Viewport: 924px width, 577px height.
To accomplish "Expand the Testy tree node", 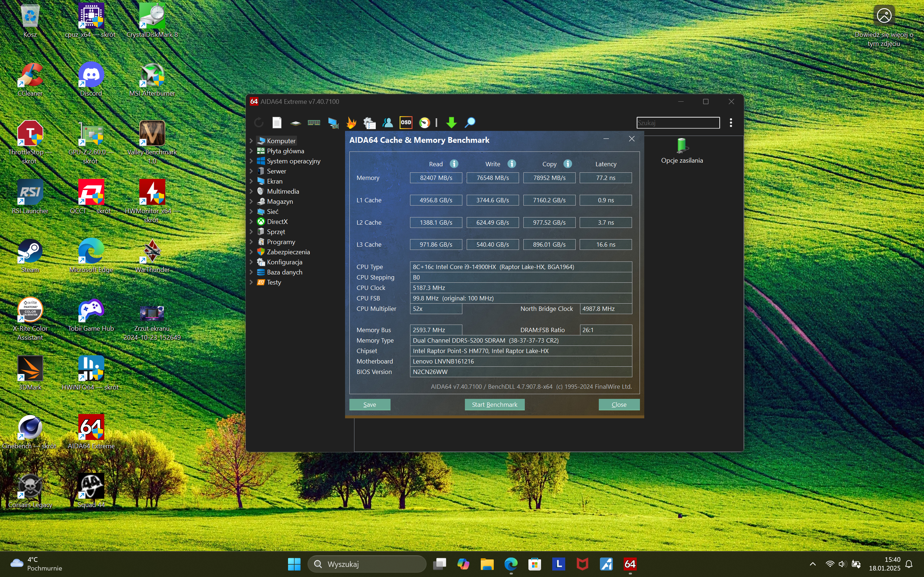I will tap(251, 282).
